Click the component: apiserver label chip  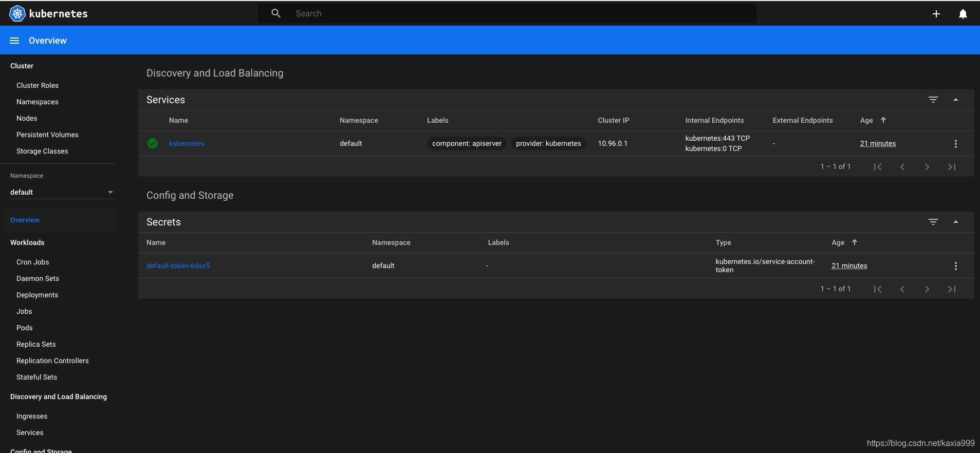point(467,143)
